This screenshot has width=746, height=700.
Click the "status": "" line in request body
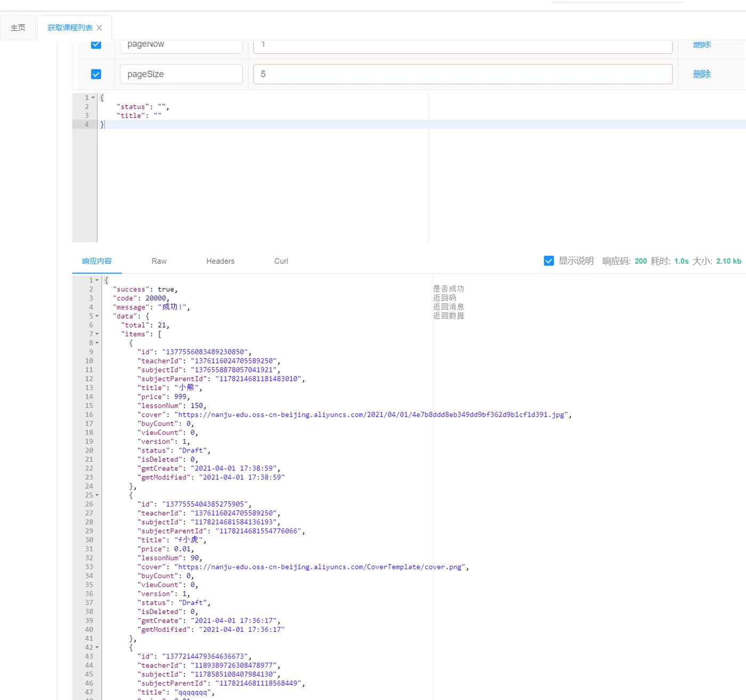[x=143, y=107]
